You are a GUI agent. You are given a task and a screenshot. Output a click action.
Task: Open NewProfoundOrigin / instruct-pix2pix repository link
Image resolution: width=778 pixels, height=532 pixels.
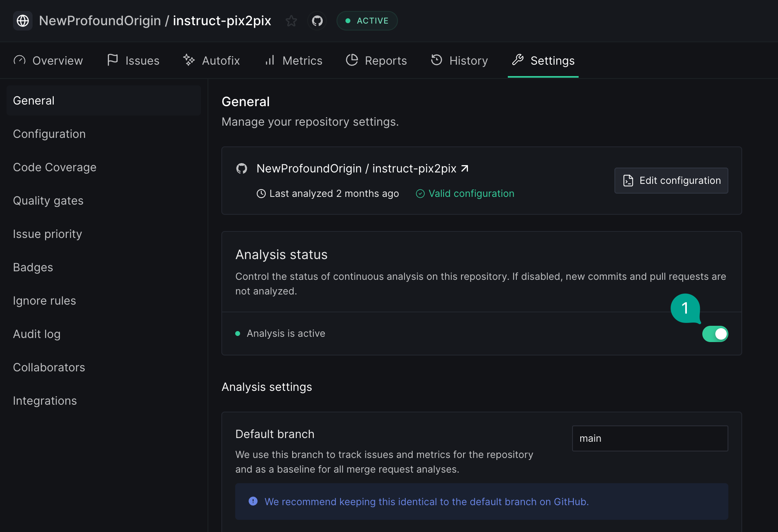pos(356,168)
